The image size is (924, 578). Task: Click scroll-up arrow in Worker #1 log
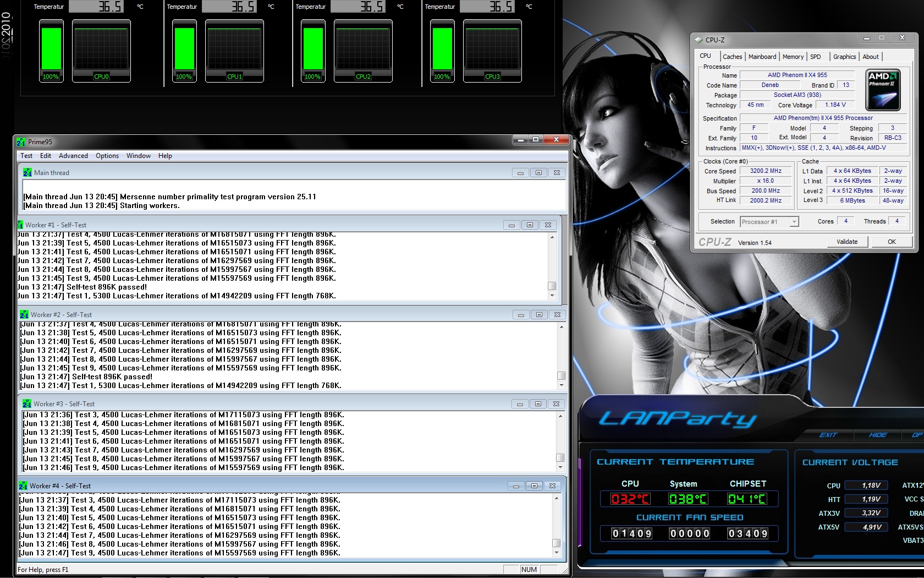pos(552,237)
